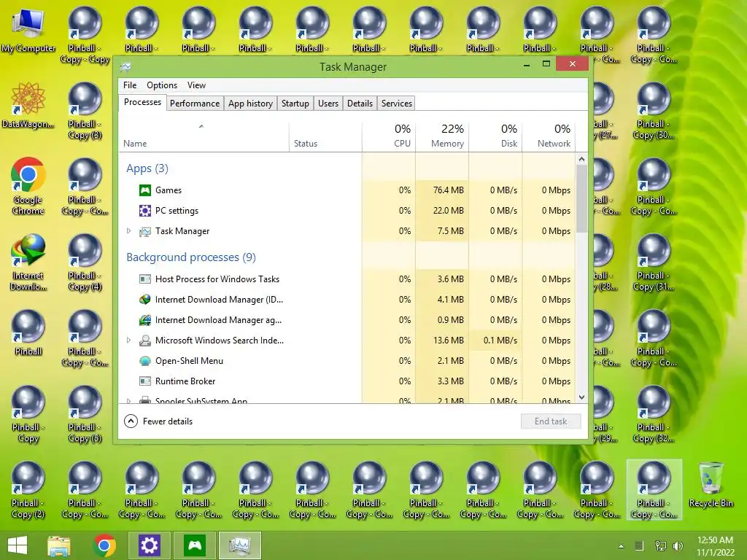
Task: Select Internet Download Manager (ID... process icon
Action: [145, 300]
